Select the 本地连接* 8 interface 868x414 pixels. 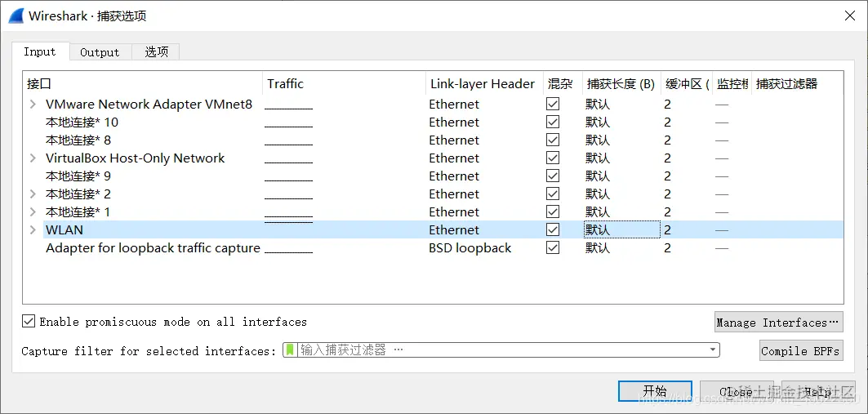[78, 140]
